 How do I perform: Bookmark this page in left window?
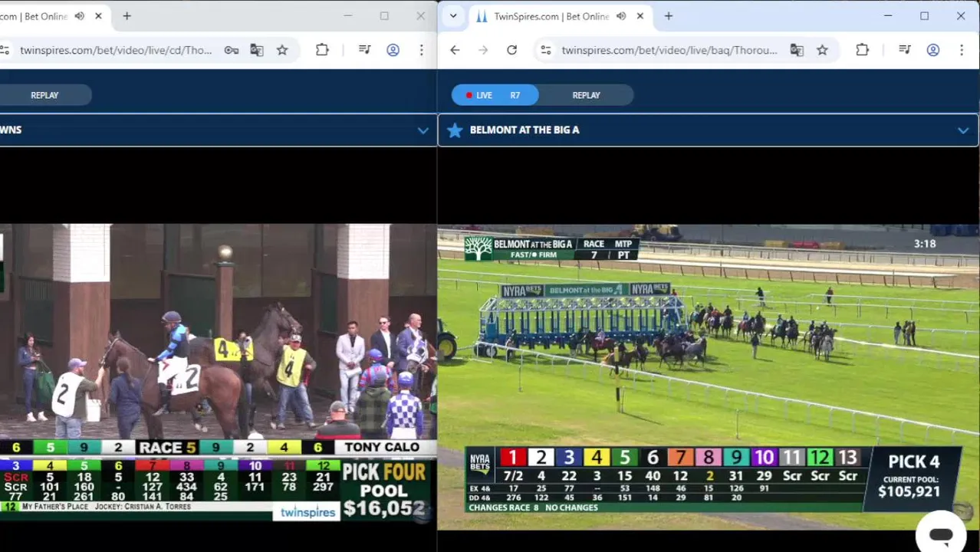pyautogui.click(x=282, y=50)
